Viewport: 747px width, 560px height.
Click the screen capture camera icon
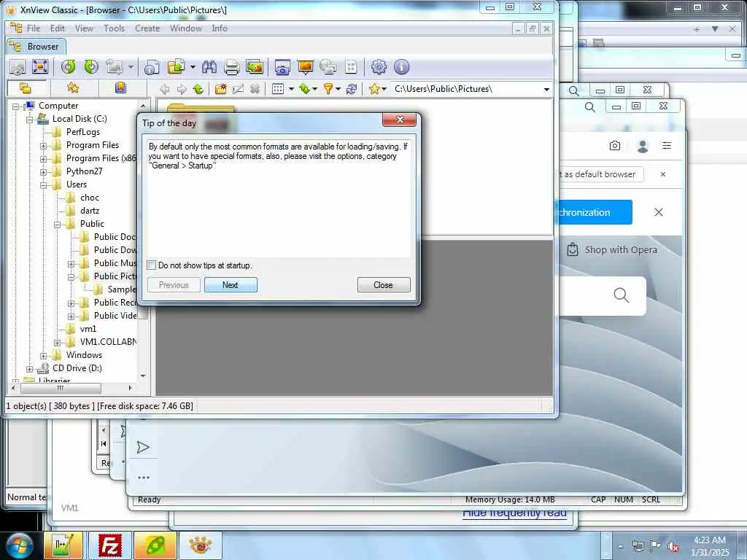(282, 67)
